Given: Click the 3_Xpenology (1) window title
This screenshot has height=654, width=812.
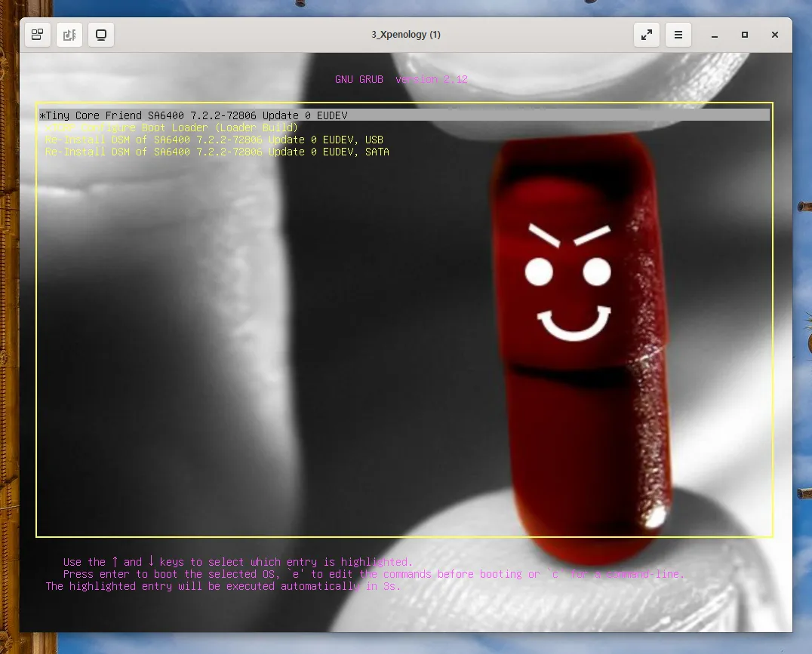Looking at the screenshot, I should [406, 35].
